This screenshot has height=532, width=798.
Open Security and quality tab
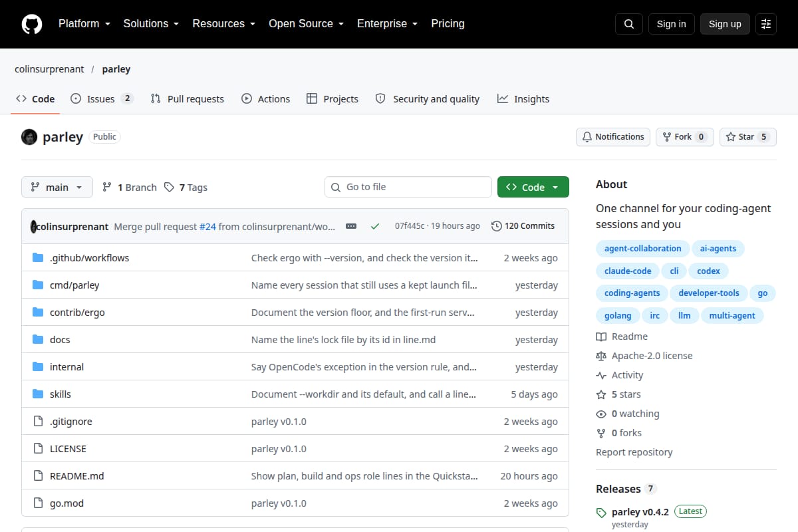[427, 99]
